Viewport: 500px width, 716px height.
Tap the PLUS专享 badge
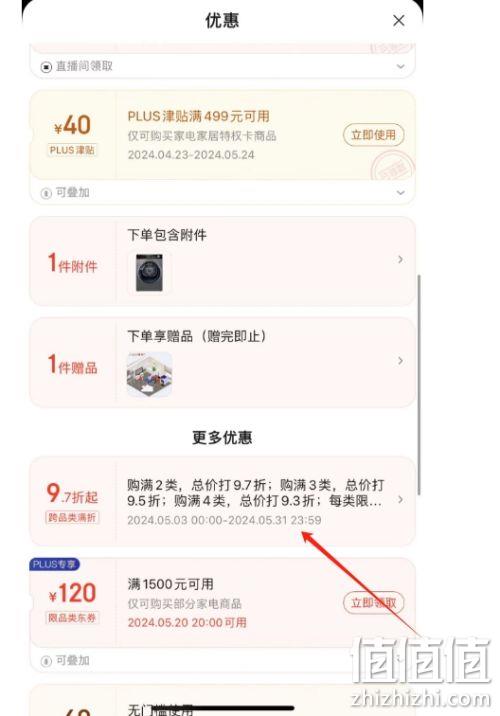tap(54, 564)
